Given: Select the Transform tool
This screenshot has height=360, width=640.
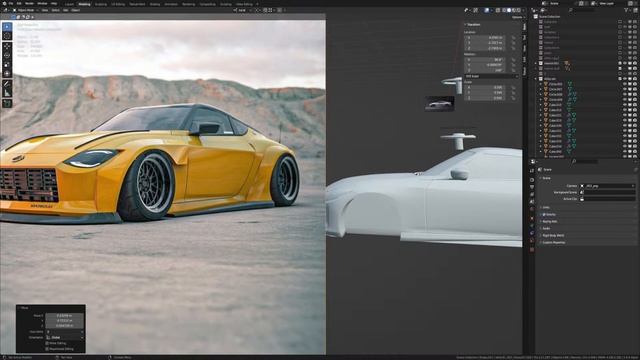Looking at the screenshot, I should [x=7, y=73].
